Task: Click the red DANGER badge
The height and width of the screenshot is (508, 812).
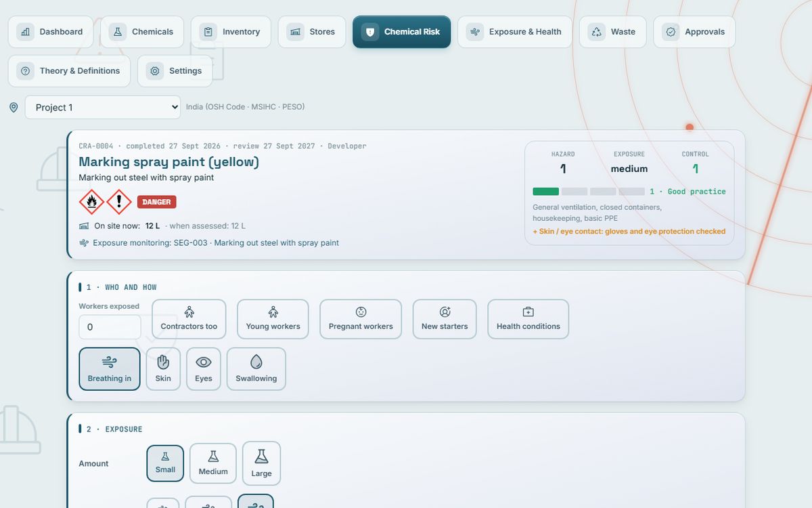Action: coord(157,202)
